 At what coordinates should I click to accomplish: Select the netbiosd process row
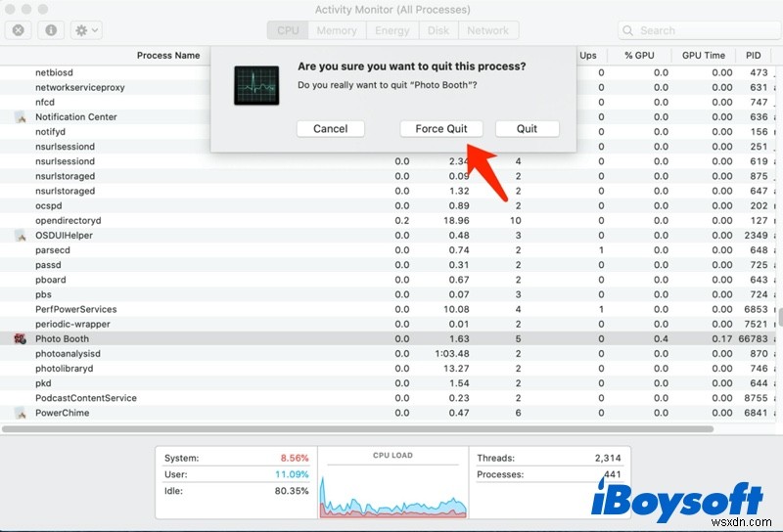54,73
